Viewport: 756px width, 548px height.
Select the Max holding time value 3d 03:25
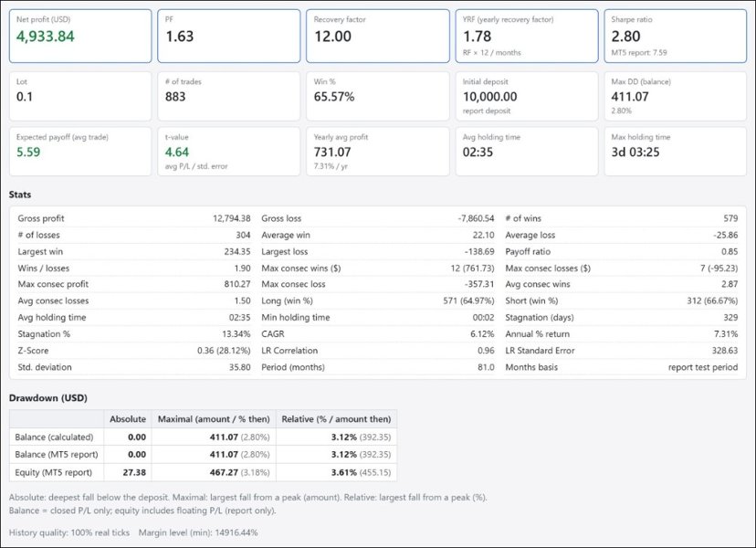635,153
